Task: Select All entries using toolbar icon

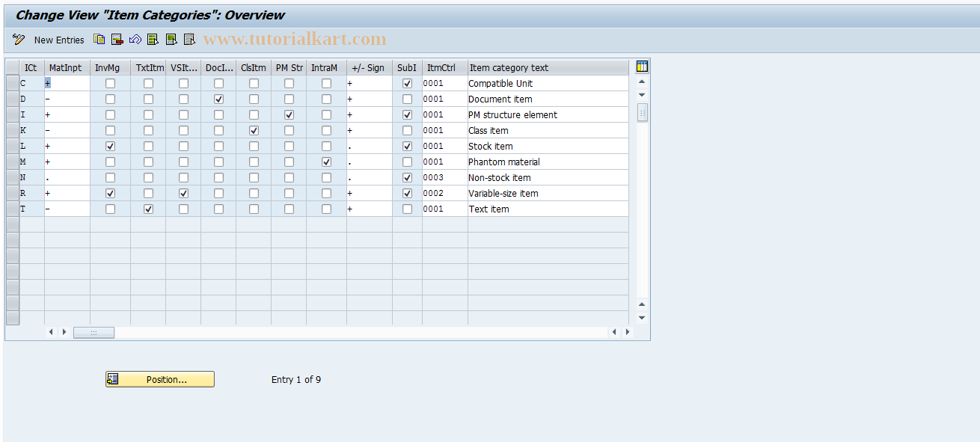Action: (x=153, y=39)
